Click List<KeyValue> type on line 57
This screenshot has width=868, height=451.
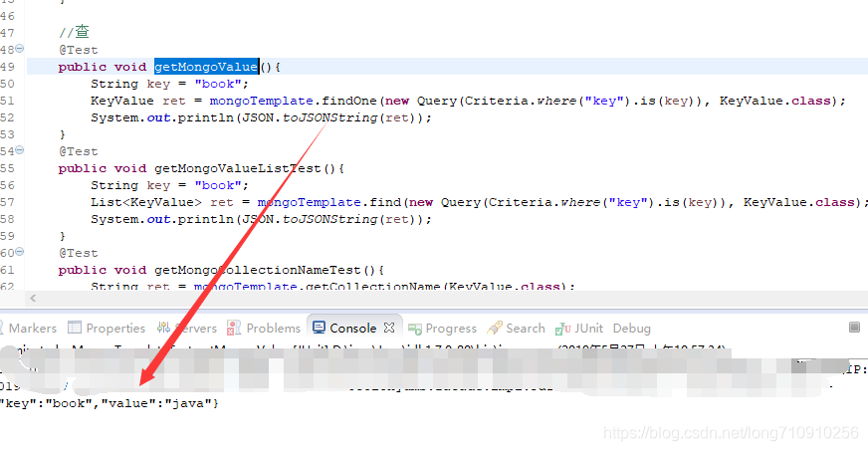point(146,202)
